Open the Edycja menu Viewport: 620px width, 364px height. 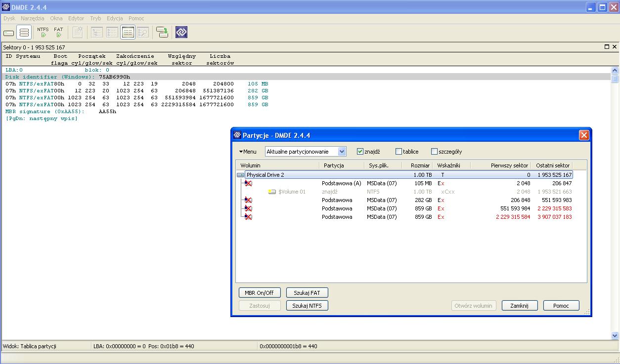pyautogui.click(x=115, y=18)
